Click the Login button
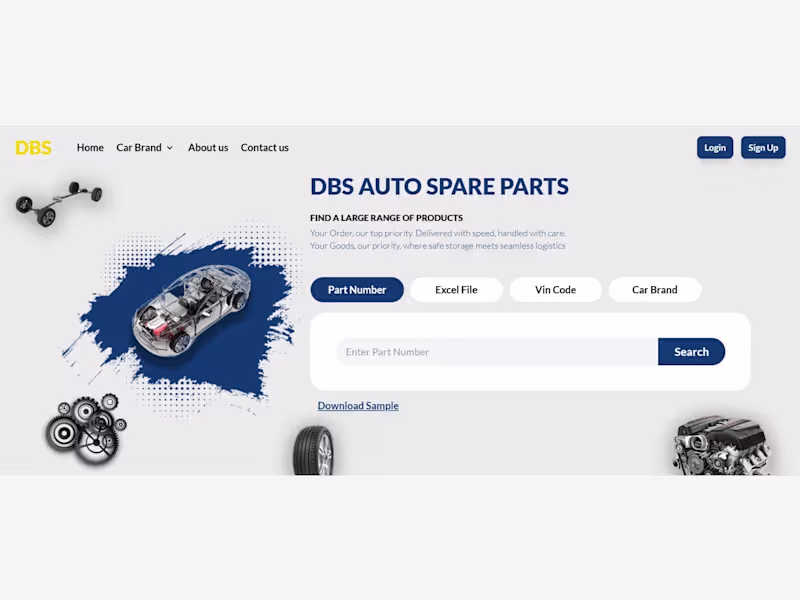Image resolution: width=800 pixels, height=600 pixels. tap(714, 147)
